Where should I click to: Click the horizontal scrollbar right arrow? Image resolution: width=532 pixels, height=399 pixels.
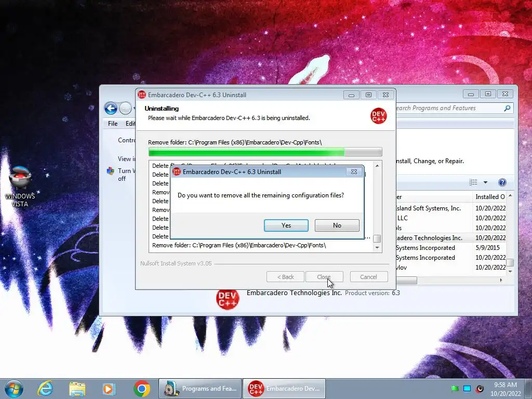[x=501, y=280]
